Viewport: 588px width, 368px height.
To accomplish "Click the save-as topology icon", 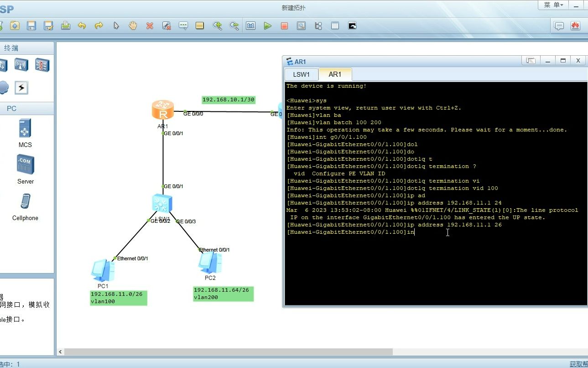I will pos(48,26).
